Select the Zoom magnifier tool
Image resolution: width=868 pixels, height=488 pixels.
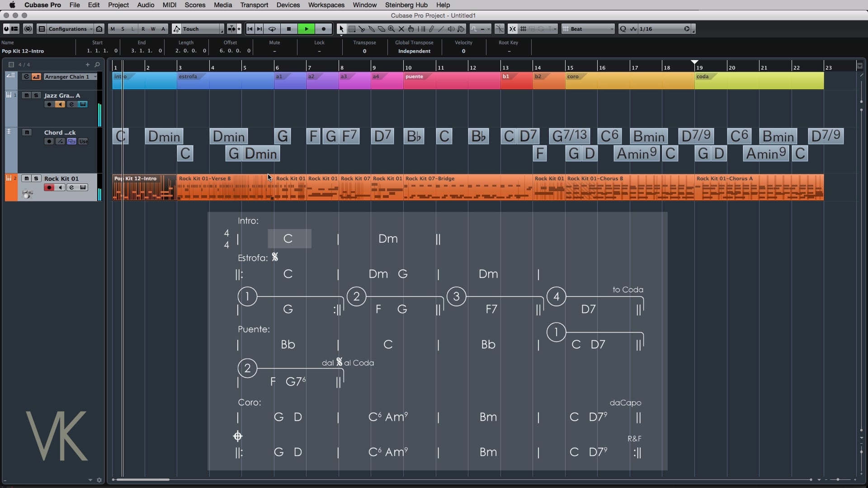pos(392,29)
